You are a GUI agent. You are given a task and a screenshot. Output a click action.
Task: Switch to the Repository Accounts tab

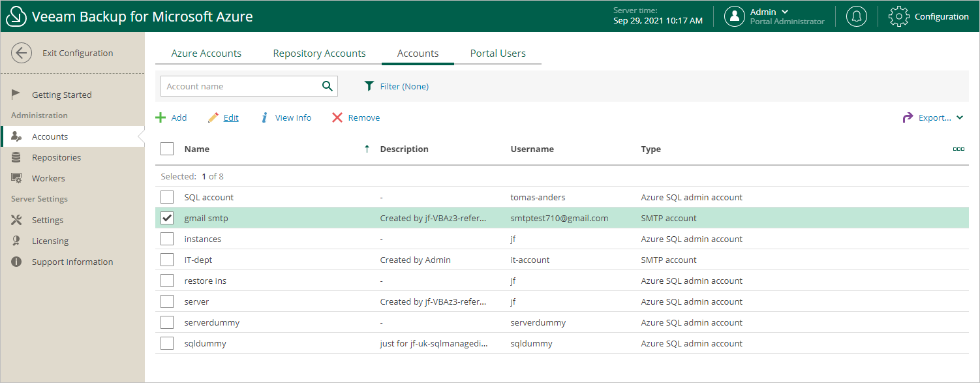pyautogui.click(x=319, y=54)
